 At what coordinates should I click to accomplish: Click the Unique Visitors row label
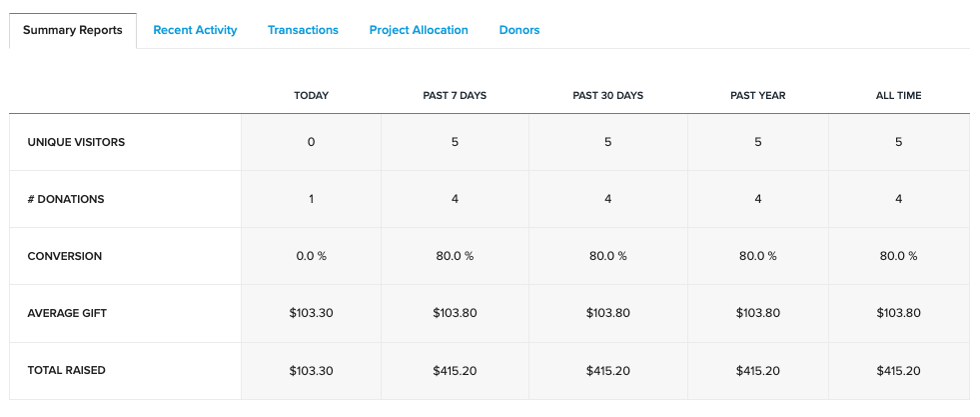coord(76,142)
